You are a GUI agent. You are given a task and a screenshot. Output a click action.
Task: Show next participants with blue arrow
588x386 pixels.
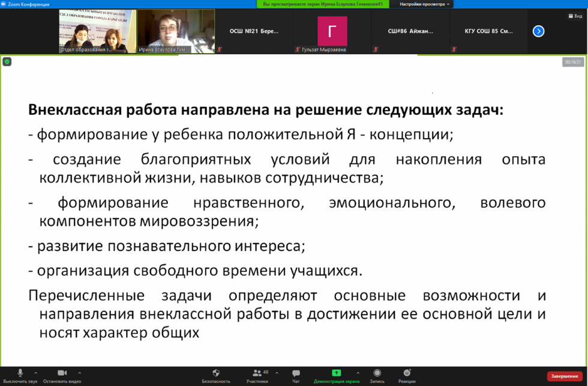[539, 31]
